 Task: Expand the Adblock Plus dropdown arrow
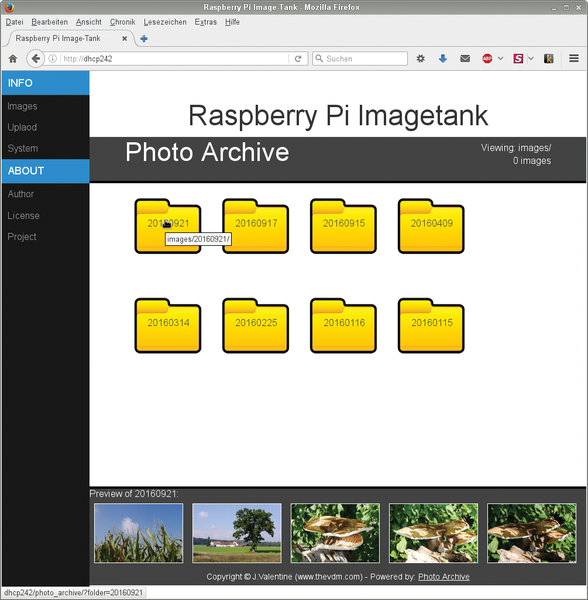[500, 59]
